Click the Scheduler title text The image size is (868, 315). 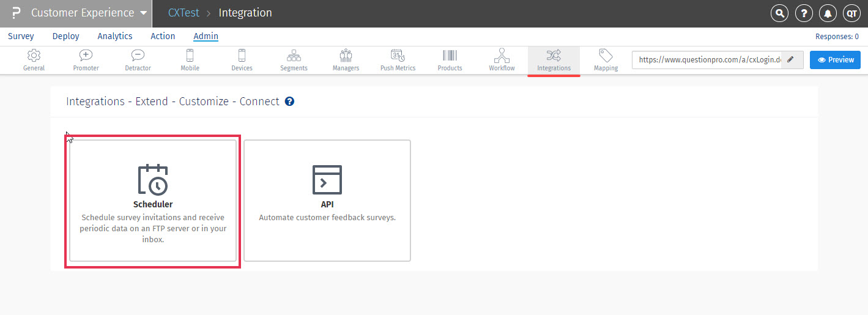click(153, 205)
